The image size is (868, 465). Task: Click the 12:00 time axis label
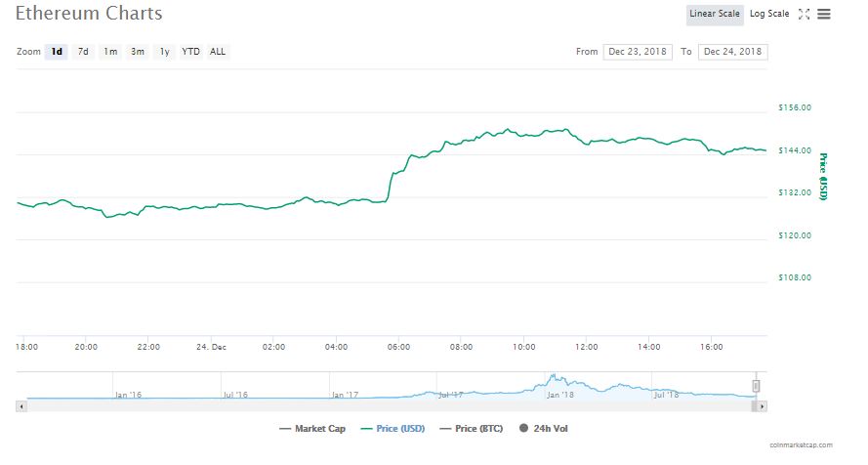586,347
